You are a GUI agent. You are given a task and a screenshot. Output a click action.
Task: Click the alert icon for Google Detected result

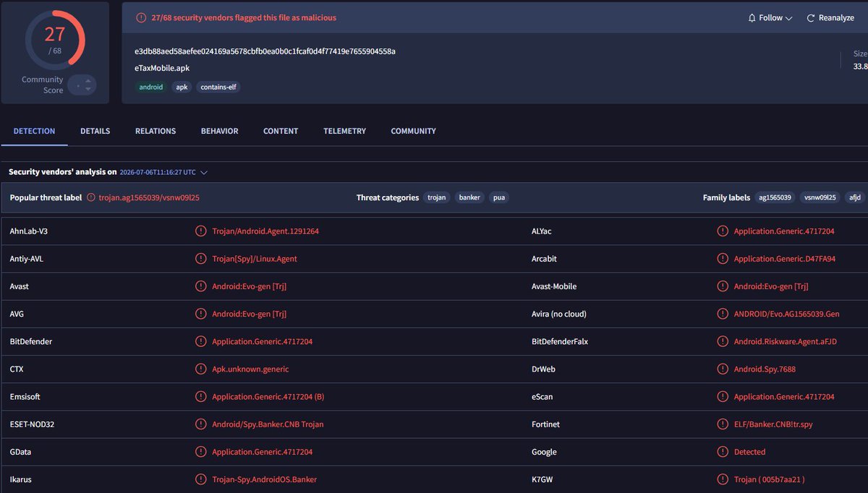coord(722,452)
